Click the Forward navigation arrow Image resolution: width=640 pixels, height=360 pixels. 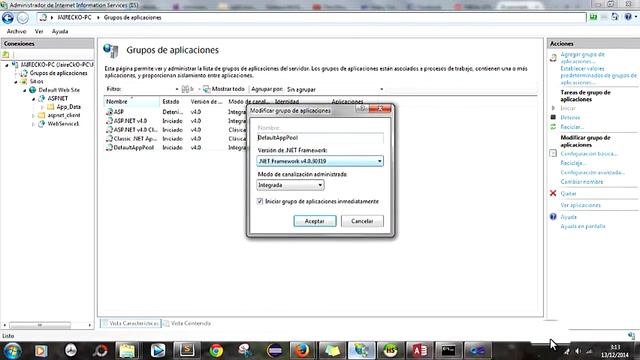[23, 18]
